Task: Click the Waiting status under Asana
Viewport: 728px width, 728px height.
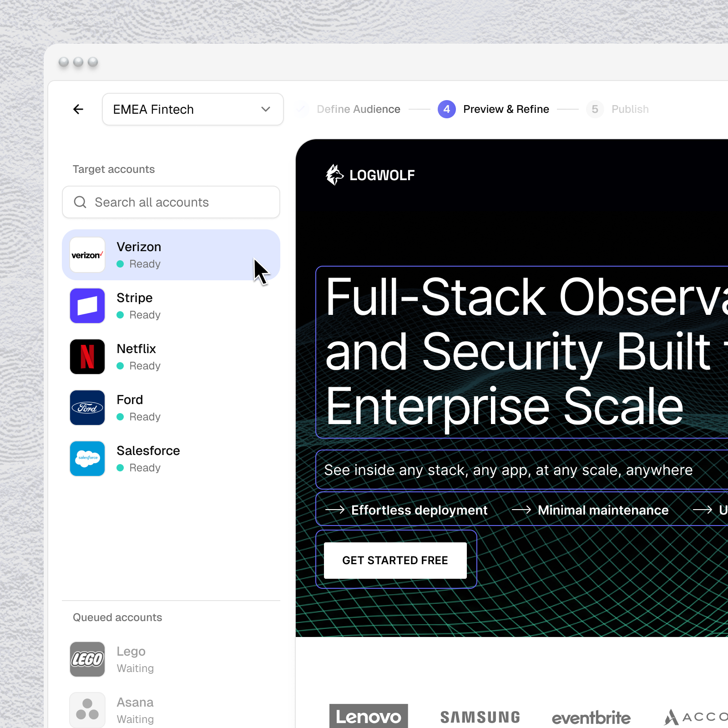Action: 135,719
